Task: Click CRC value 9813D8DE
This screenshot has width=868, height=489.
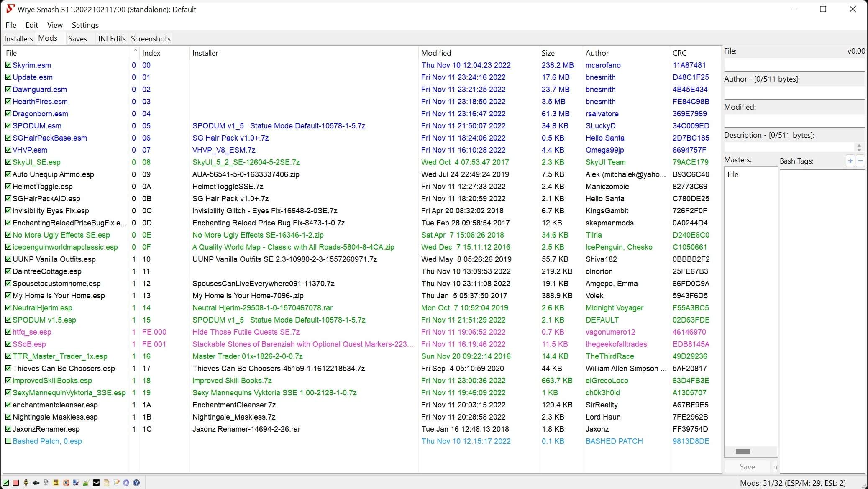Action: (691, 441)
